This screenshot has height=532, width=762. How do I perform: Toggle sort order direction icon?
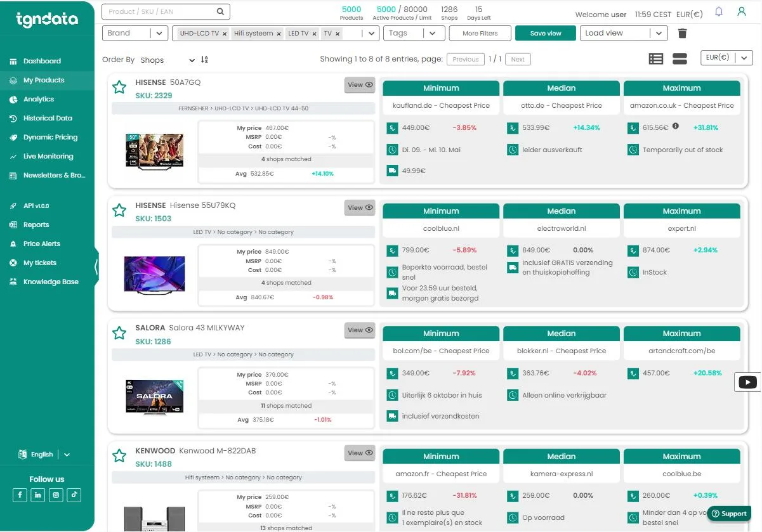pos(204,60)
